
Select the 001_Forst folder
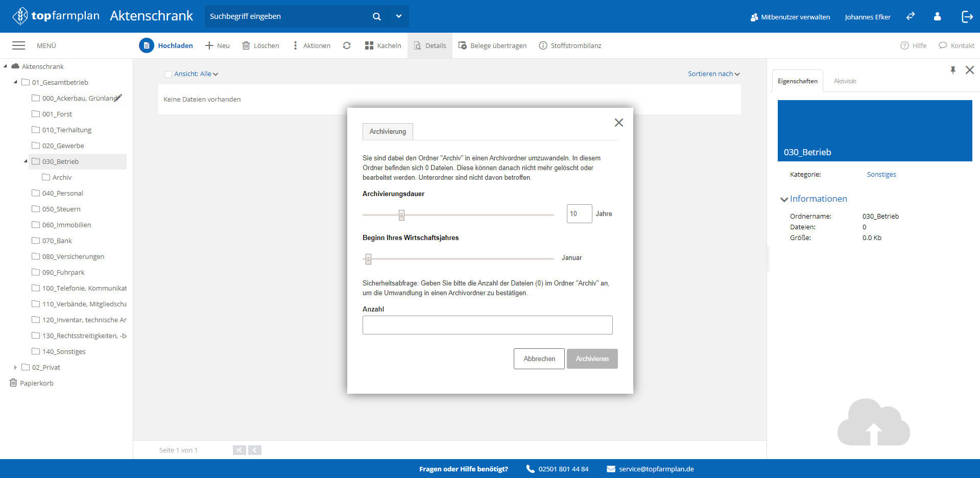(57, 114)
